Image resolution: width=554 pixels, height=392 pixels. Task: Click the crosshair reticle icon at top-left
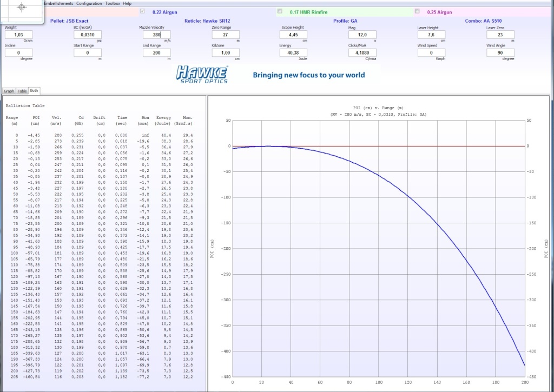coord(22,7)
